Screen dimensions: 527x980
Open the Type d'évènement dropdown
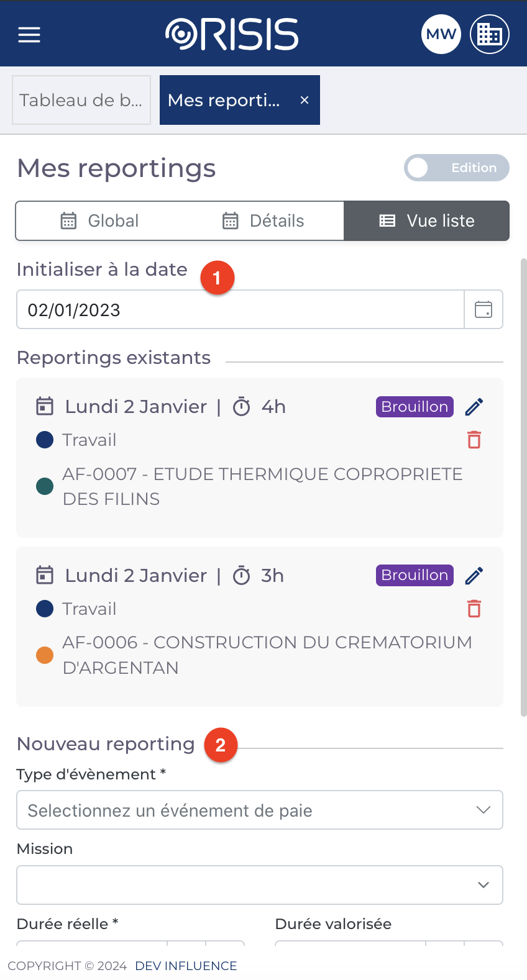pos(259,810)
